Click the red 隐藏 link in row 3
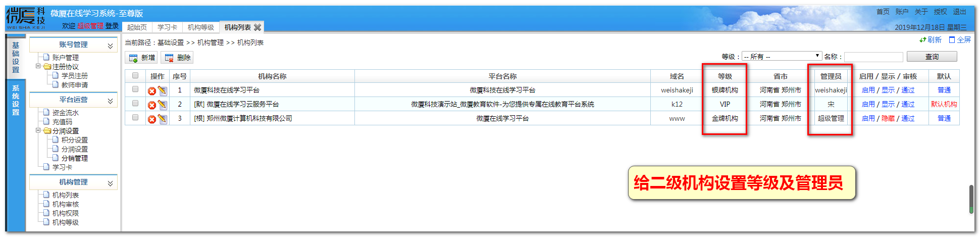Viewport: 980px width, 237px height. (x=888, y=118)
